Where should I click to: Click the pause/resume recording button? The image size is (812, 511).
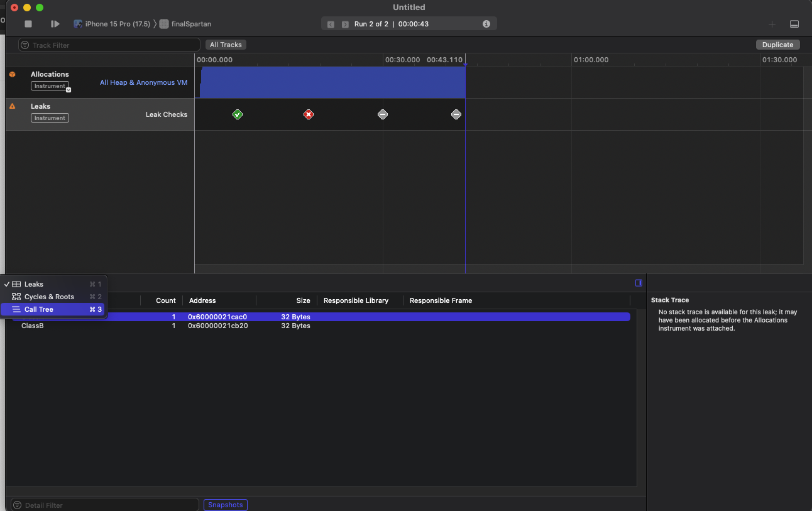[55, 24]
